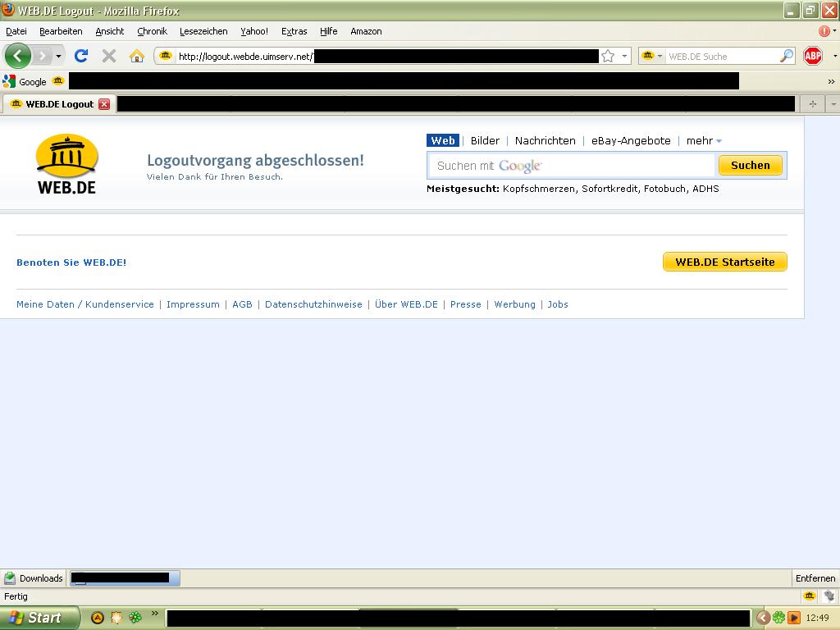The image size is (840, 630).
Task: Click the Sofortkredit popular search term
Action: coord(609,189)
